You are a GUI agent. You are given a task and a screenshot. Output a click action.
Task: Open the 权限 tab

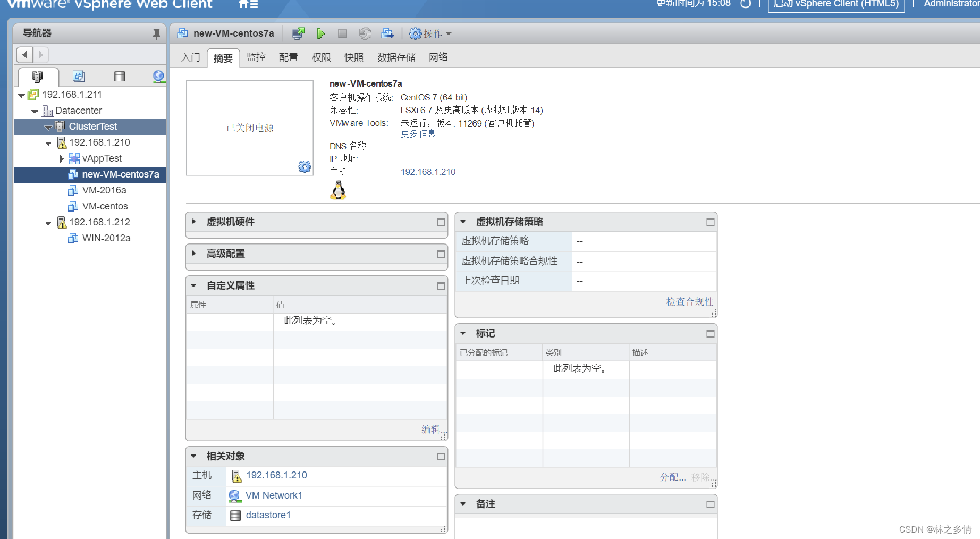pos(322,57)
